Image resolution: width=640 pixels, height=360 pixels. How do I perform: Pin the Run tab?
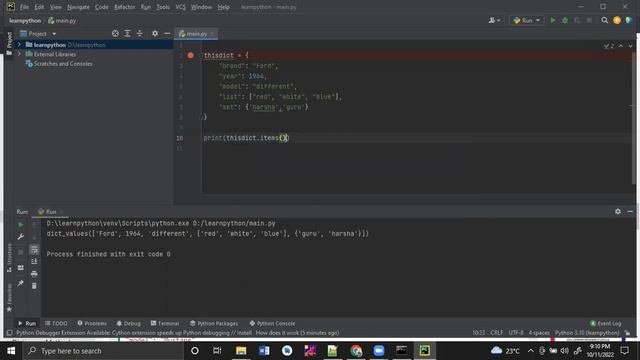[20, 283]
